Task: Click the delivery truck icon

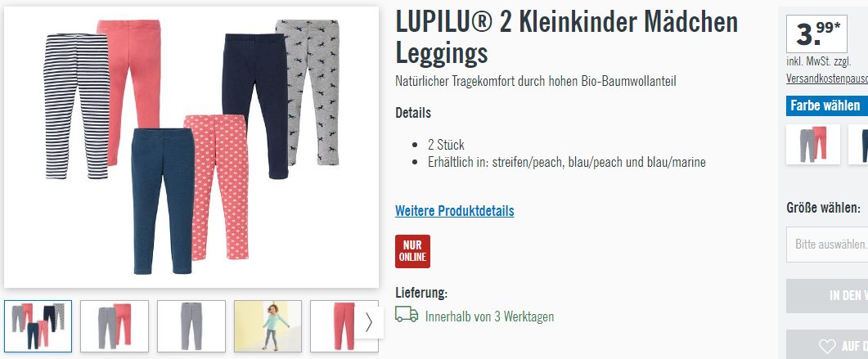Action: click(407, 315)
